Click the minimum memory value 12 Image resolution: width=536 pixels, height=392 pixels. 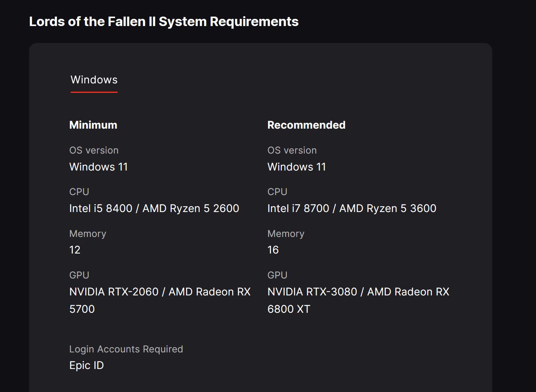(x=75, y=250)
